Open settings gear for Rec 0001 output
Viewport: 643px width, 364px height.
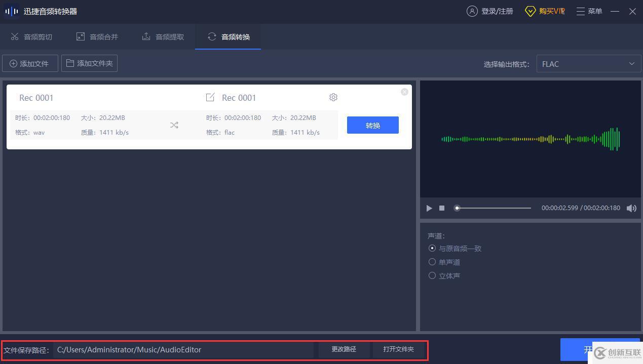coord(333,97)
